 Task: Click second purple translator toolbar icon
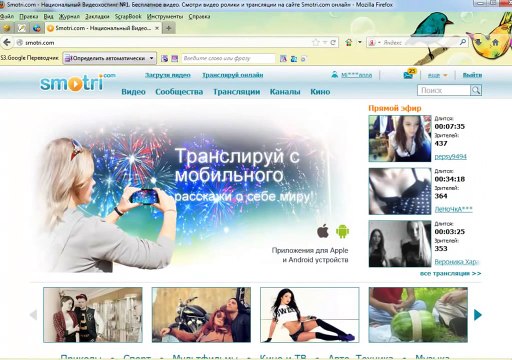pos(175,59)
